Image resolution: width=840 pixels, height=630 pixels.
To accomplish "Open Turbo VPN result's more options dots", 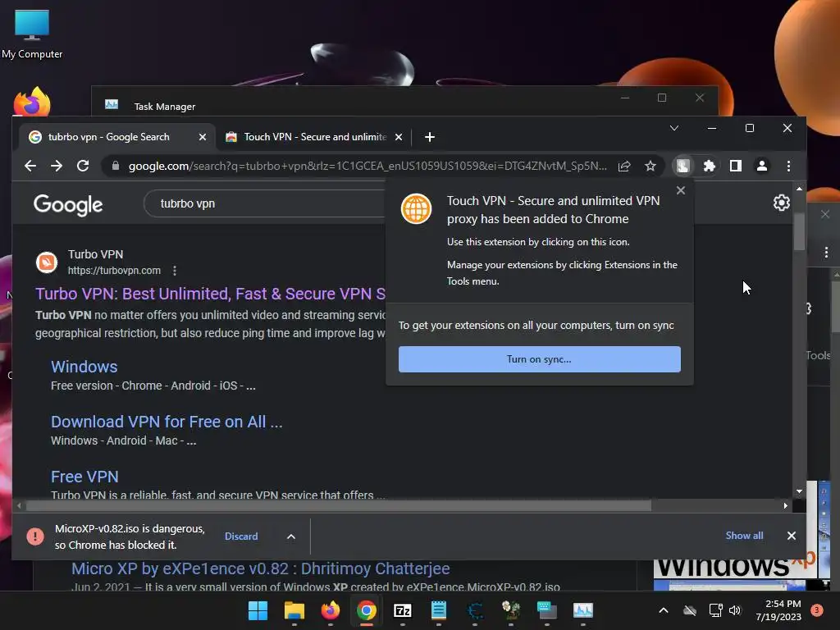I will [175, 271].
